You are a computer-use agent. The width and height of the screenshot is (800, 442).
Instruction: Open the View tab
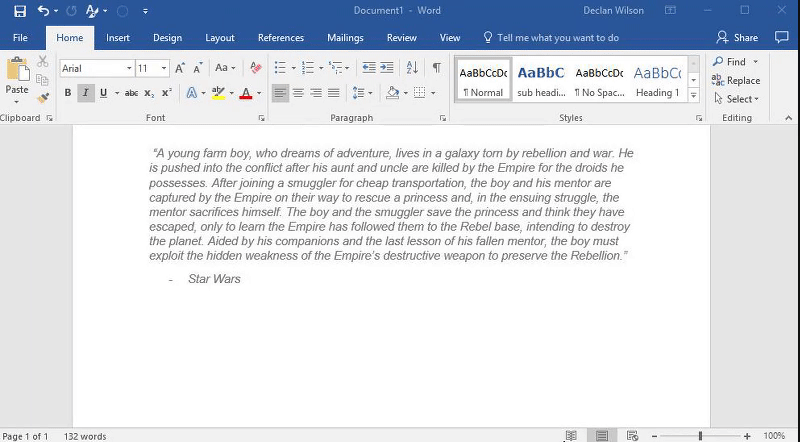[450, 38]
